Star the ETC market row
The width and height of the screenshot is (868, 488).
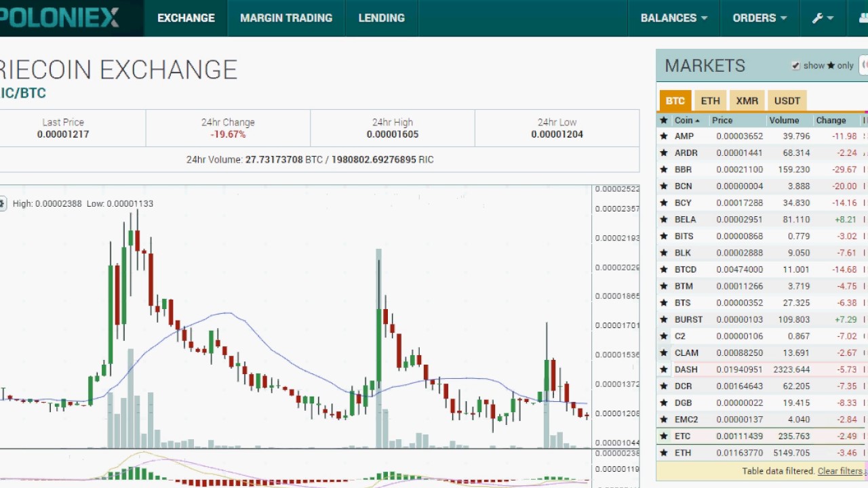coord(664,436)
